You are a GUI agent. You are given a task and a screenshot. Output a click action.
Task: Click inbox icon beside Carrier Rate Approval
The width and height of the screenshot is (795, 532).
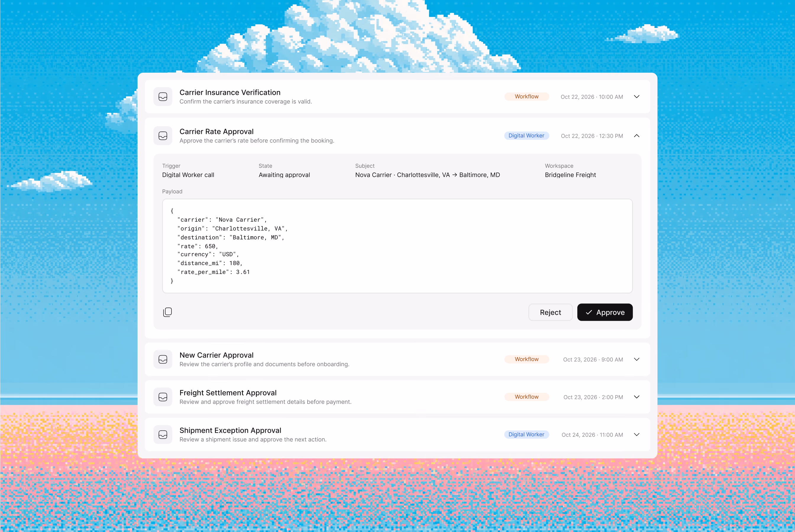pos(163,136)
